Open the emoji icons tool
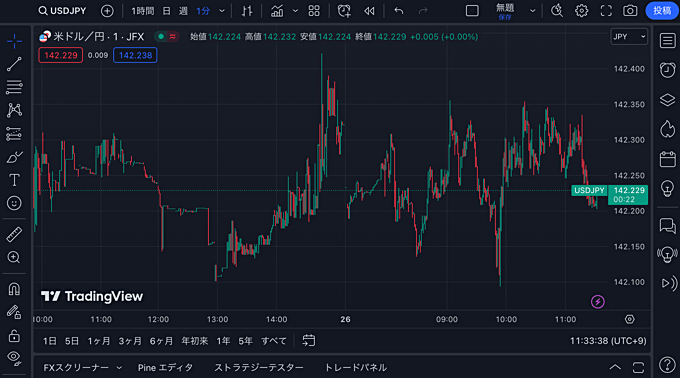Viewport: 680px width, 378px height. pyautogui.click(x=14, y=203)
